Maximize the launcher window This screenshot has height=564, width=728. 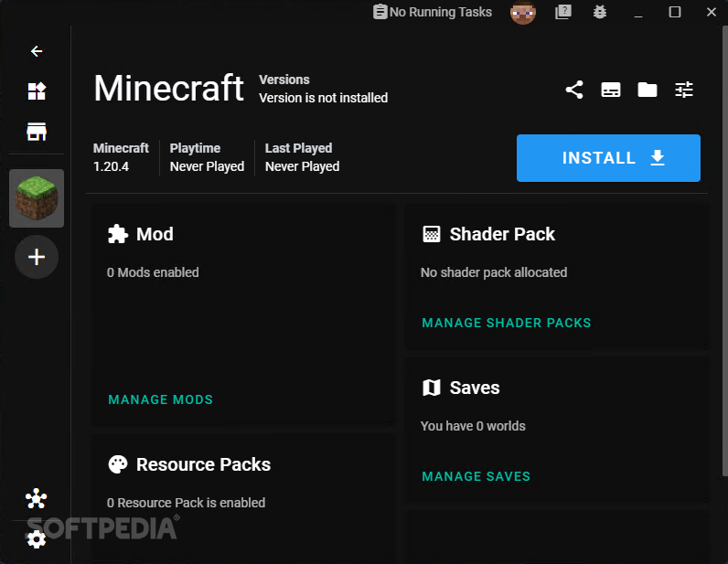pos(675,12)
